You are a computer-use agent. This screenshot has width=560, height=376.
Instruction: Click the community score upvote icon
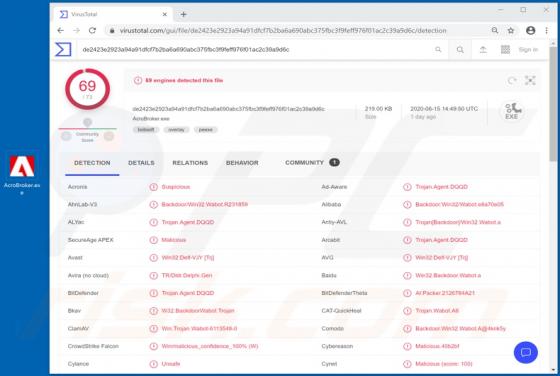(109, 136)
